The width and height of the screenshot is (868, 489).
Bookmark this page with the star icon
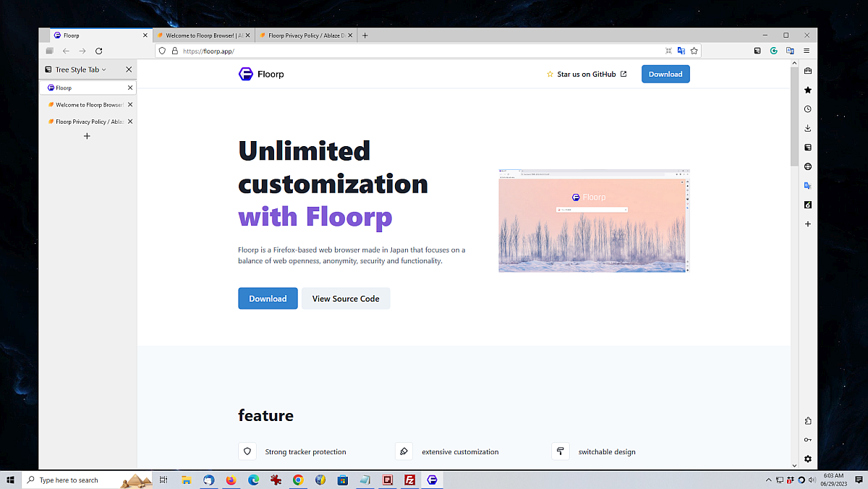(x=694, y=51)
